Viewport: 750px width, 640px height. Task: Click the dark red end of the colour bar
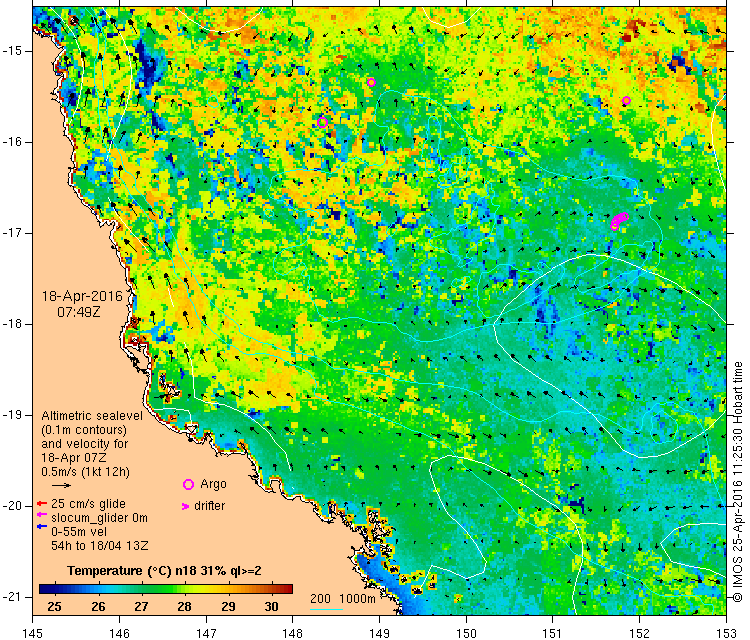(x=287, y=589)
